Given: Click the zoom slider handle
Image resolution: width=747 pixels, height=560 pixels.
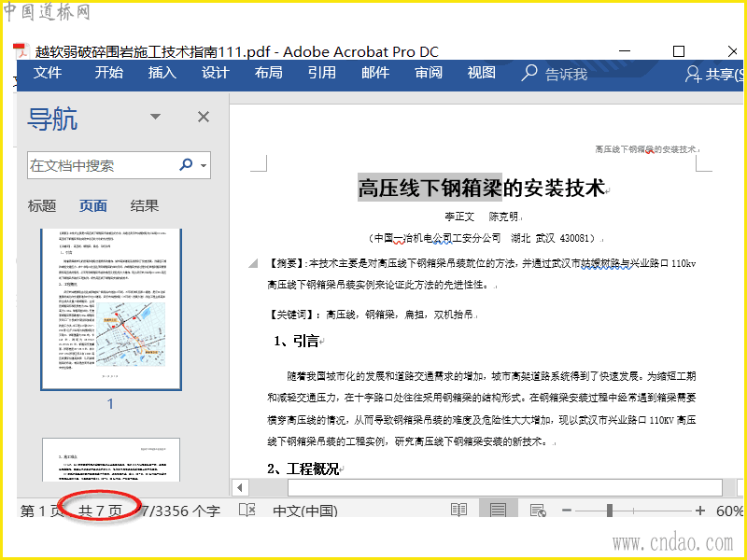Looking at the screenshot, I should 610,511.
